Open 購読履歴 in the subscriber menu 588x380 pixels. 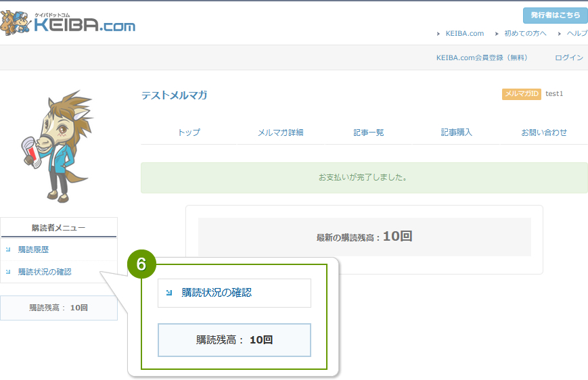click(33, 250)
